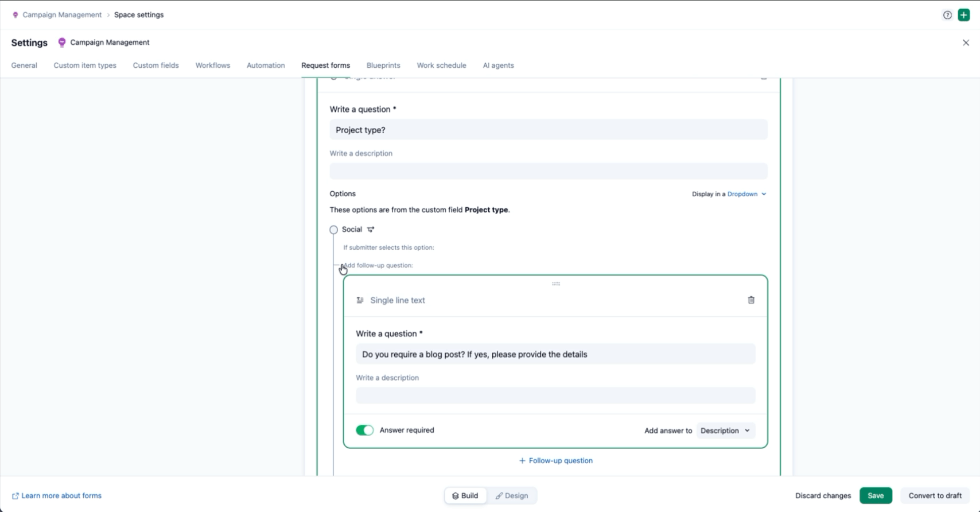Open the Add answer to Description dropdown
The image size is (980, 512).
pos(725,430)
